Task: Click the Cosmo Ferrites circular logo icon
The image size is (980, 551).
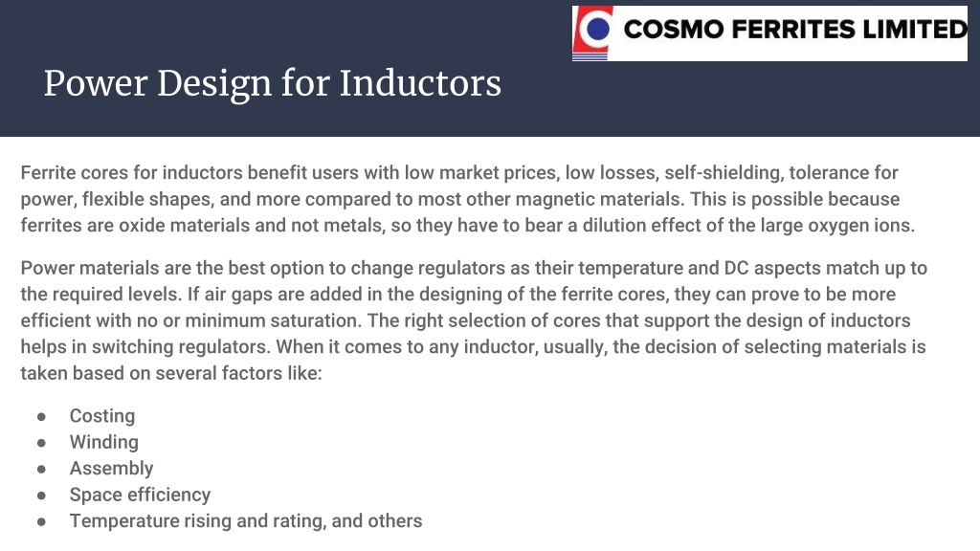Action: pyautogui.click(x=592, y=33)
